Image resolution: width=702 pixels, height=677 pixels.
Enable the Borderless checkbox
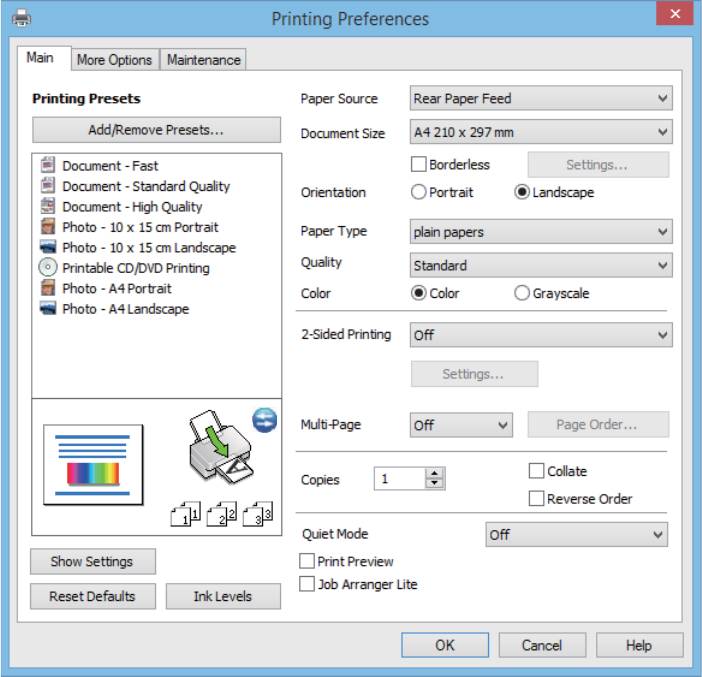coord(419,164)
